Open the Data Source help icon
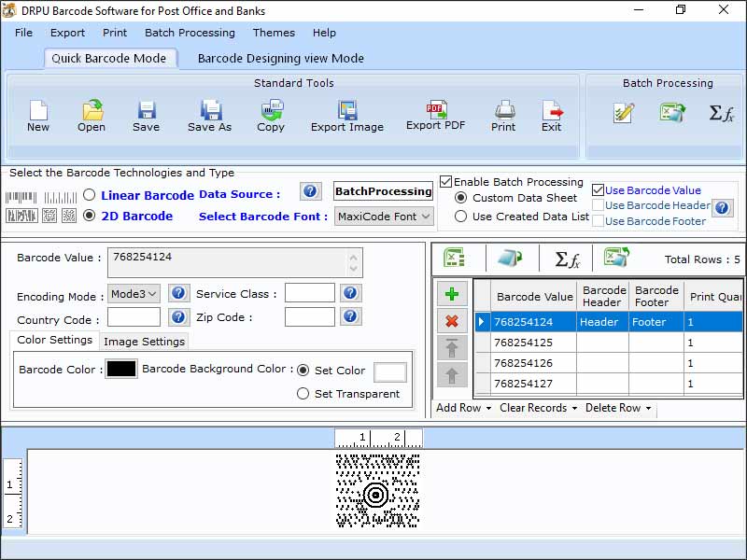Viewport: 747px width, 560px height. (311, 191)
